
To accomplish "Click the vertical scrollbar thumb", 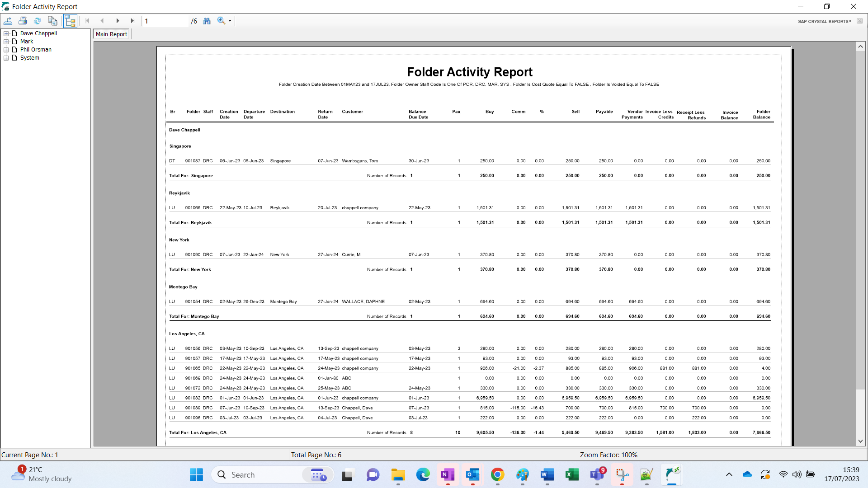I will coord(860,220).
